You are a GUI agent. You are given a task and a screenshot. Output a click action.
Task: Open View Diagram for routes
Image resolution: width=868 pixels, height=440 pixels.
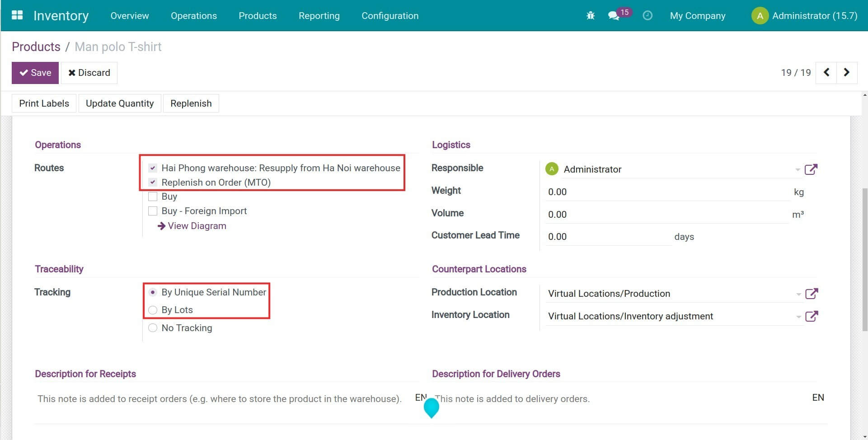tap(192, 225)
